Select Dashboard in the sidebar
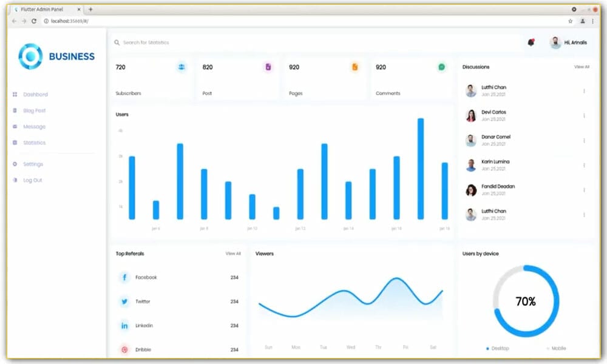Screen dimensions: 607x364 tap(35, 94)
